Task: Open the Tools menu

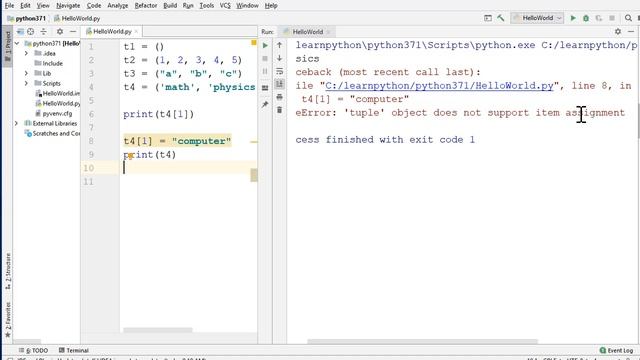Action: 207,5
